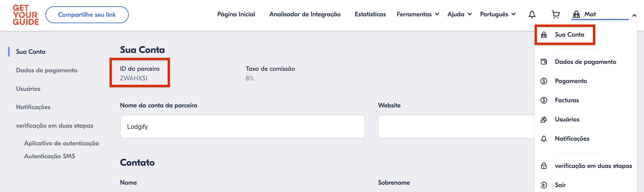Go to Página Inicial
The height and width of the screenshot is (192, 644).
[236, 14]
